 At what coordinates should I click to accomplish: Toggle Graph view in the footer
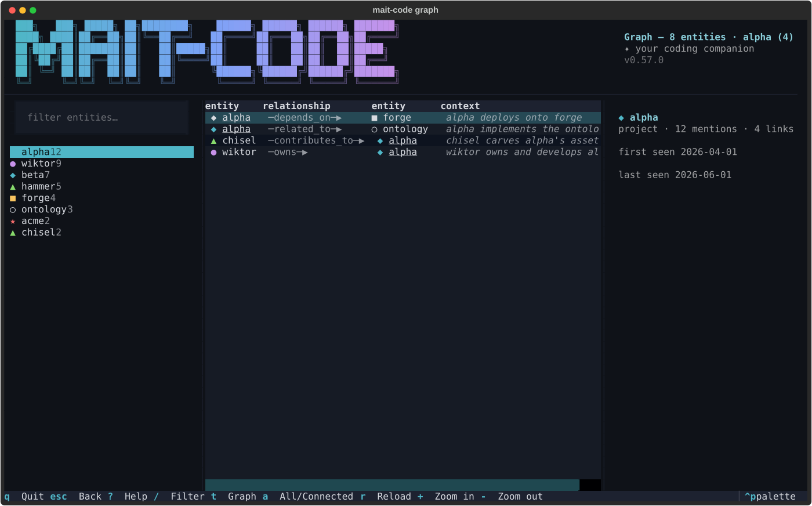[x=242, y=497]
